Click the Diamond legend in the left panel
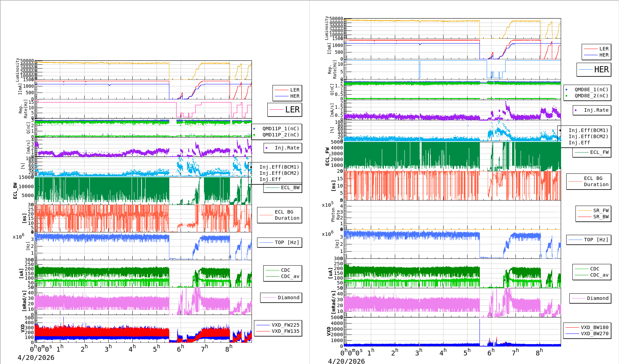The width and height of the screenshot is (619, 364). click(281, 298)
